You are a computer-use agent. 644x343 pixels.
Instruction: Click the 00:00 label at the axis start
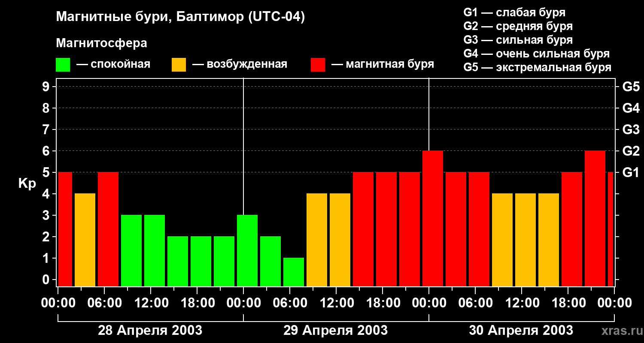coord(58,303)
